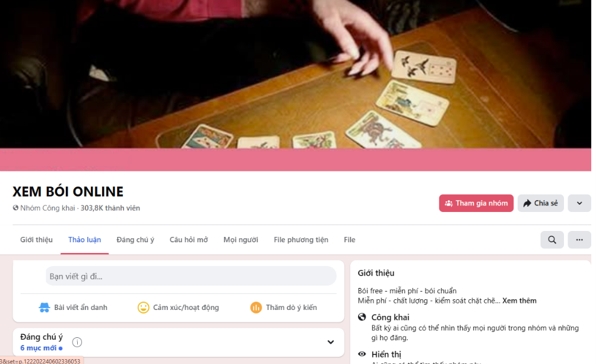Click the globe icon next to Công khai
This screenshot has height=364, width=596.
pos(362,317)
